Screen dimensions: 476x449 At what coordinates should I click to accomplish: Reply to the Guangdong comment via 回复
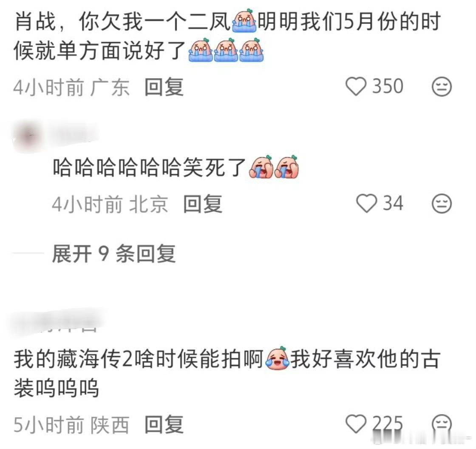164,87
